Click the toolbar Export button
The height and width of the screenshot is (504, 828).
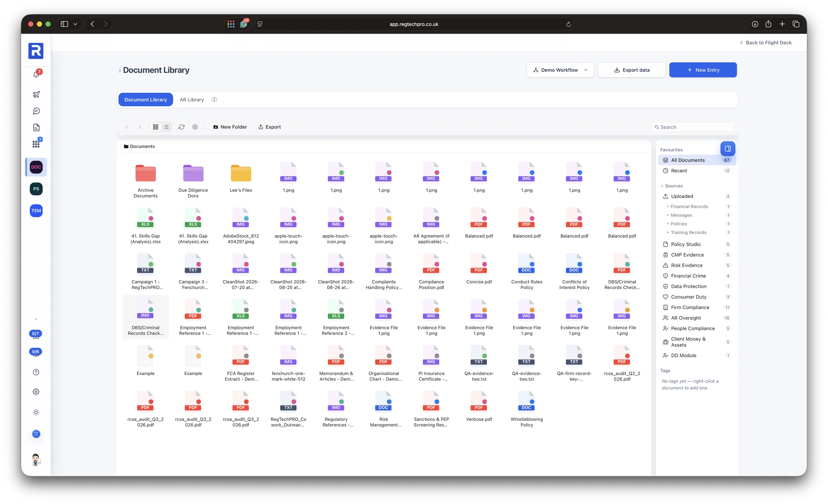click(270, 127)
